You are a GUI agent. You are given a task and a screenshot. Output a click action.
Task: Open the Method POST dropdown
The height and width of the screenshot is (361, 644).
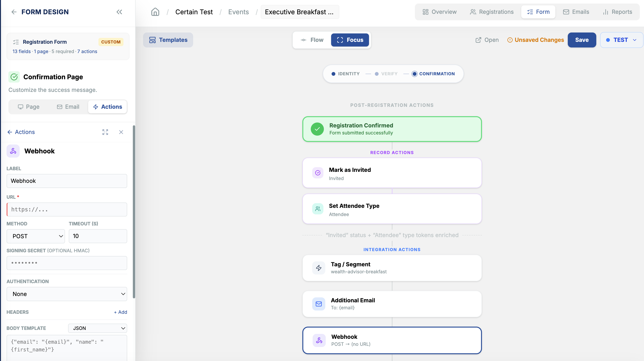(x=36, y=236)
